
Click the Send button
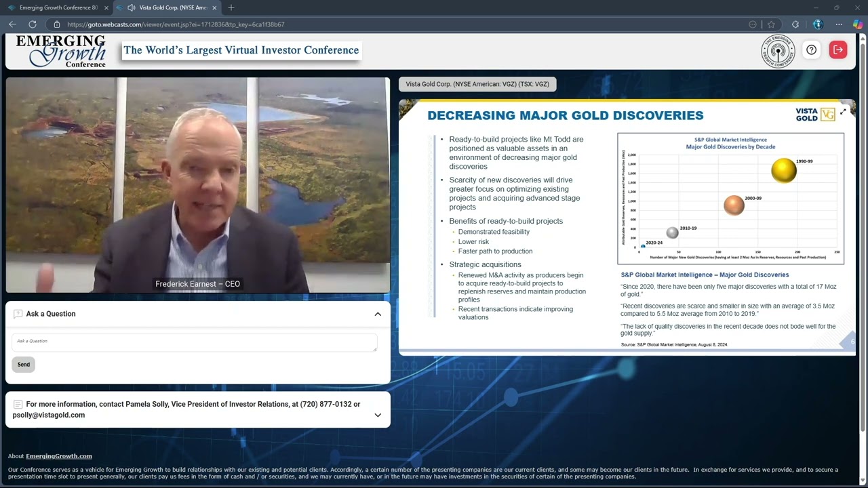(x=24, y=365)
